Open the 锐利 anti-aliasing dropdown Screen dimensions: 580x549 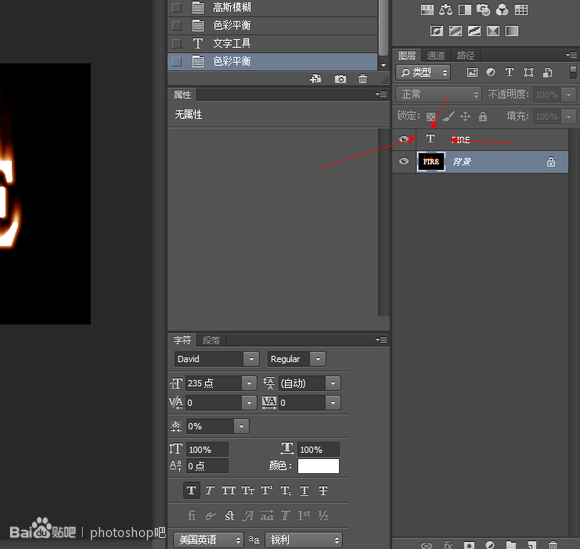304,540
